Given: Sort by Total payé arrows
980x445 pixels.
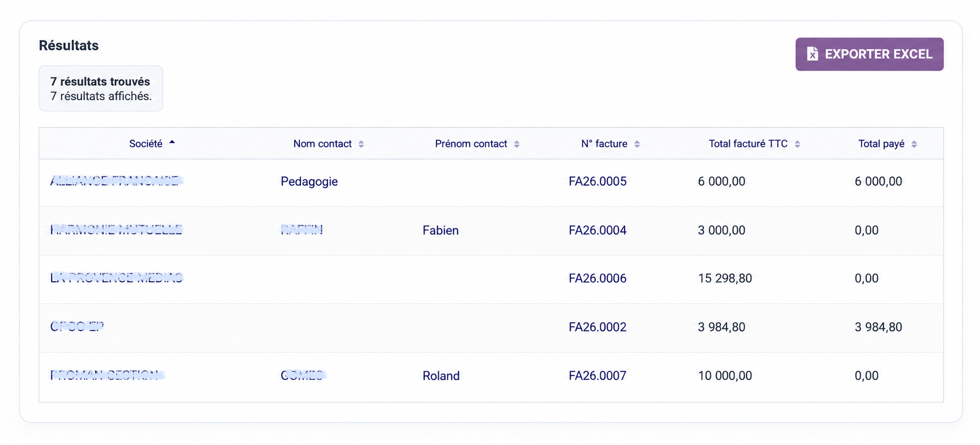Looking at the screenshot, I should point(914,144).
